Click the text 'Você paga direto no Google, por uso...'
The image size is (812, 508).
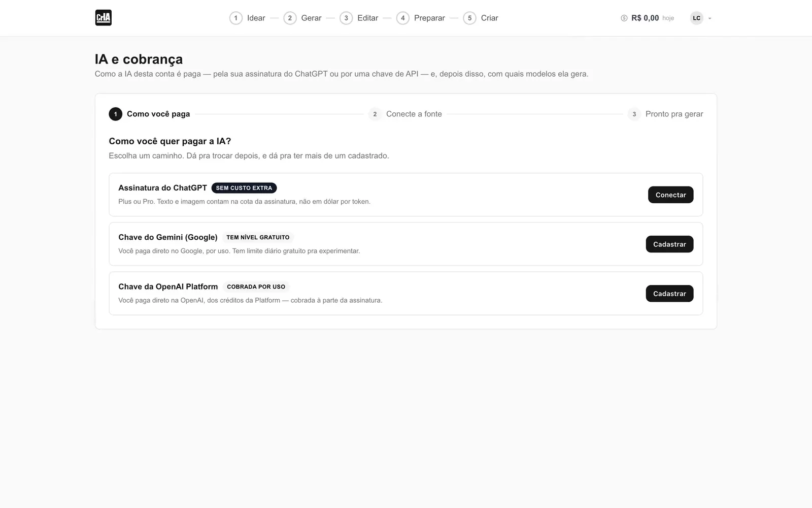coord(239,251)
